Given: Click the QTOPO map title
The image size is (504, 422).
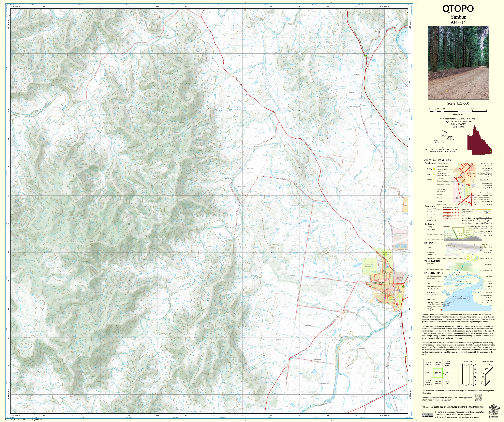Looking at the screenshot, I should [x=458, y=9].
